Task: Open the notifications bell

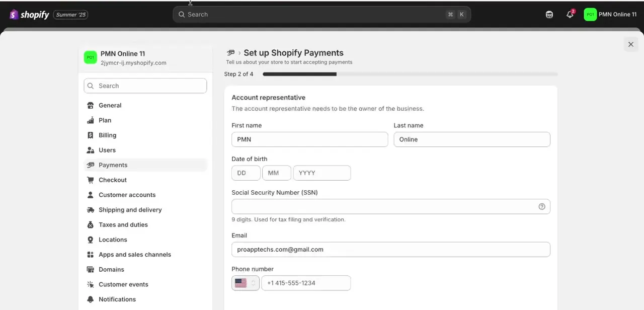Action: (570, 15)
